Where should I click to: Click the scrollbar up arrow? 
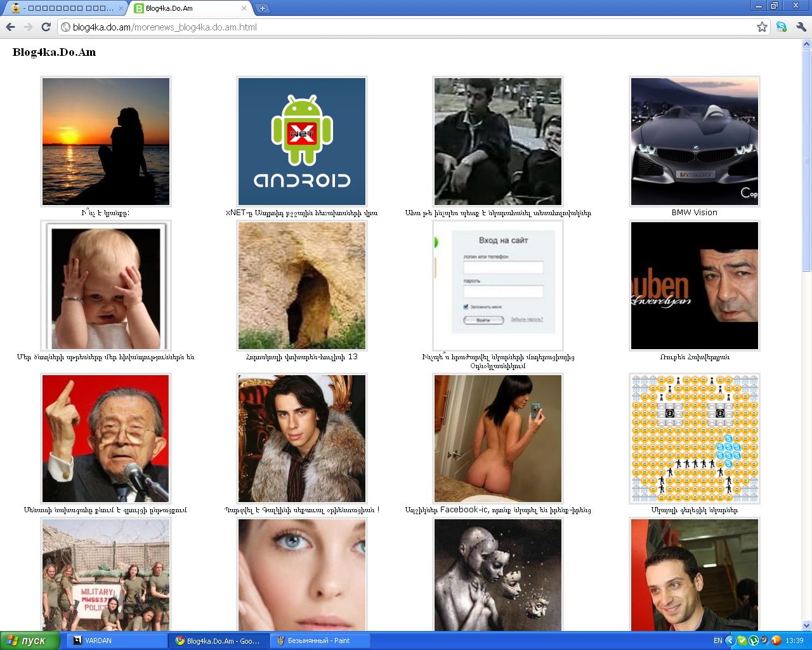click(x=807, y=44)
